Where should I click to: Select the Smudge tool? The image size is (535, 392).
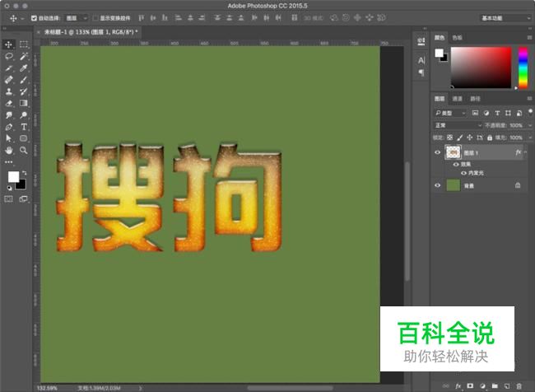tap(8, 115)
